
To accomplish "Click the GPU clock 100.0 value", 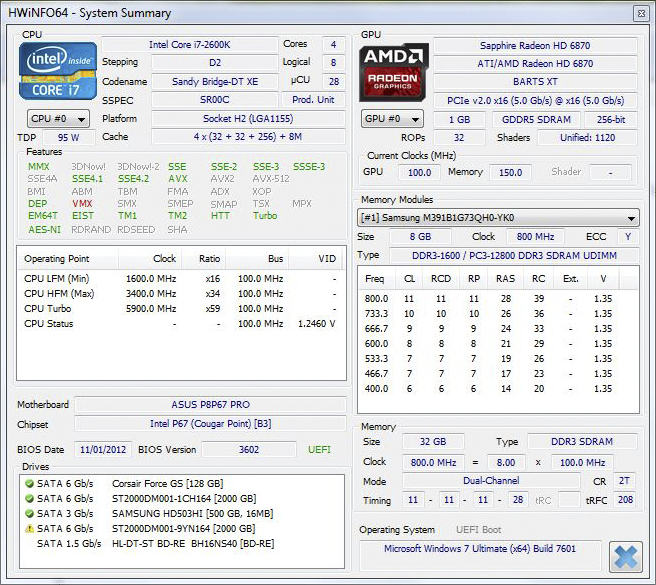I will pos(419,172).
